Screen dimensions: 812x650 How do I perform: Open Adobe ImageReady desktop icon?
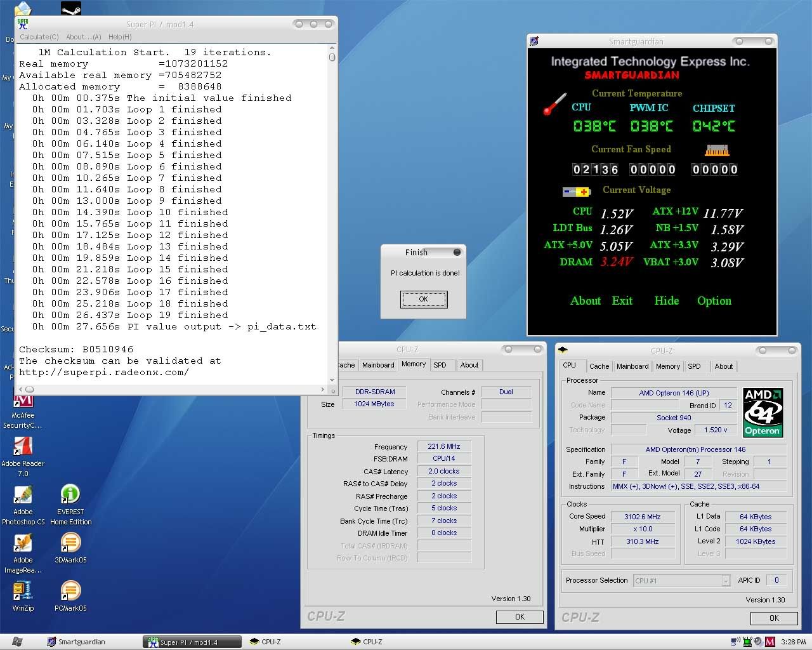pyautogui.click(x=23, y=553)
